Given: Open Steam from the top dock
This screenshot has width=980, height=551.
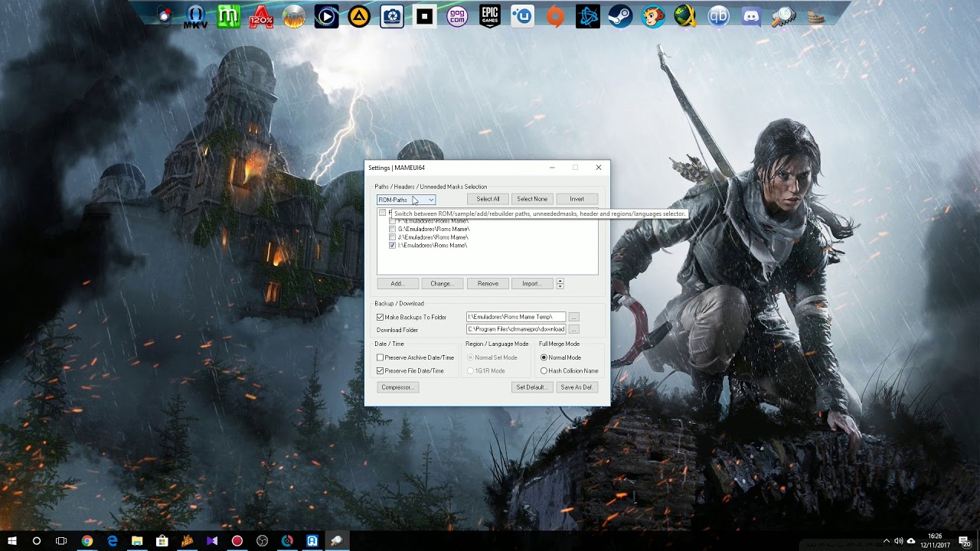Looking at the screenshot, I should click(x=620, y=16).
